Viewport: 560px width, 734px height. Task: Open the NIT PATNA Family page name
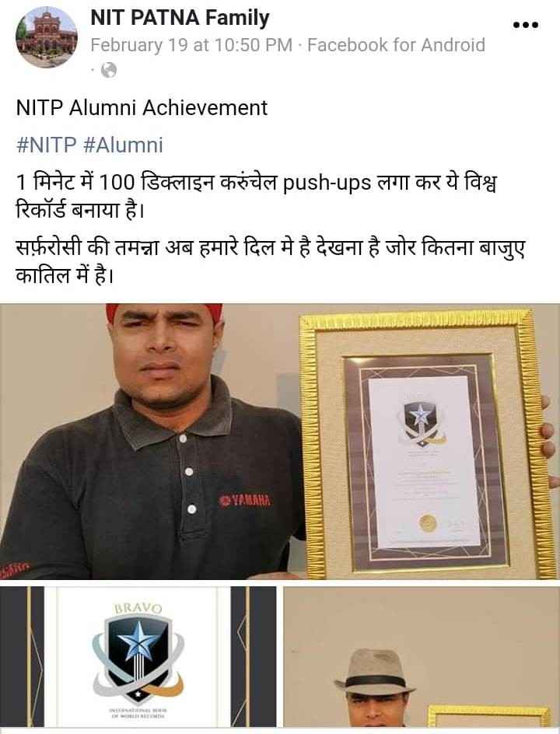(180, 18)
